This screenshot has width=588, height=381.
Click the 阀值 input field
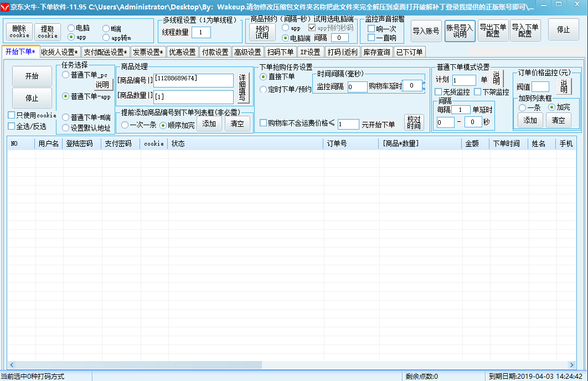coord(540,86)
